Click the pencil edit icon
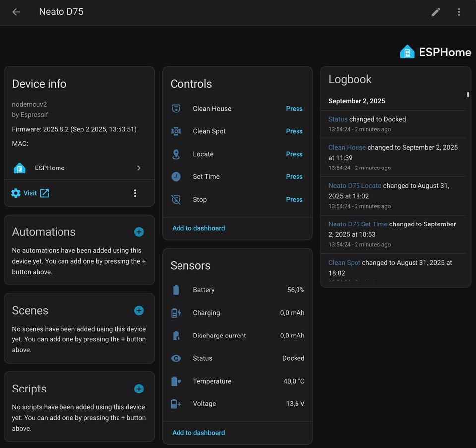 point(436,12)
